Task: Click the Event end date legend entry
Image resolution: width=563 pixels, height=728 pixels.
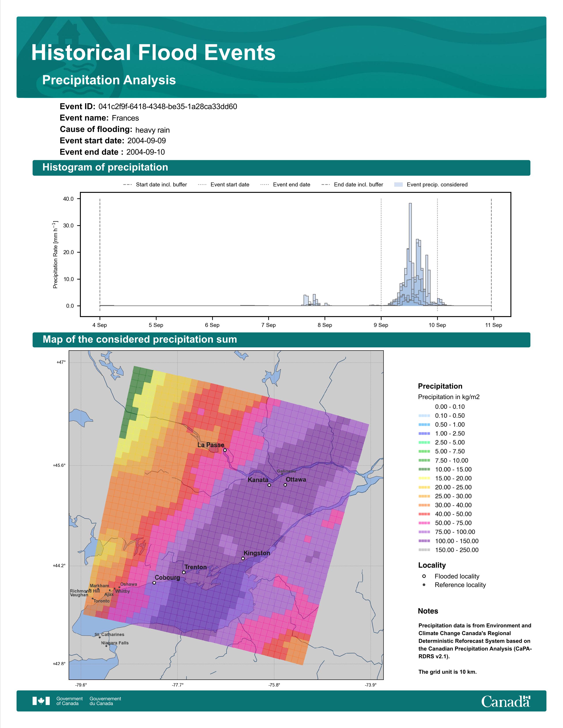Action: tap(285, 185)
